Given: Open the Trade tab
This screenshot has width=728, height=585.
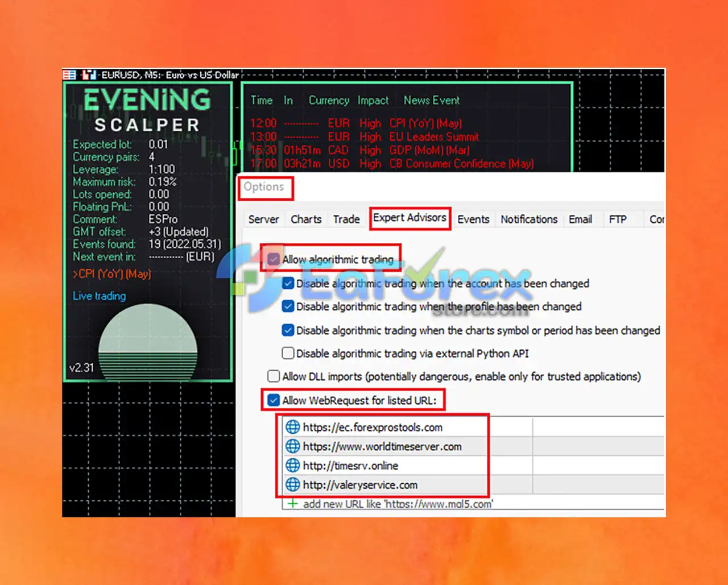Looking at the screenshot, I should [346, 219].
